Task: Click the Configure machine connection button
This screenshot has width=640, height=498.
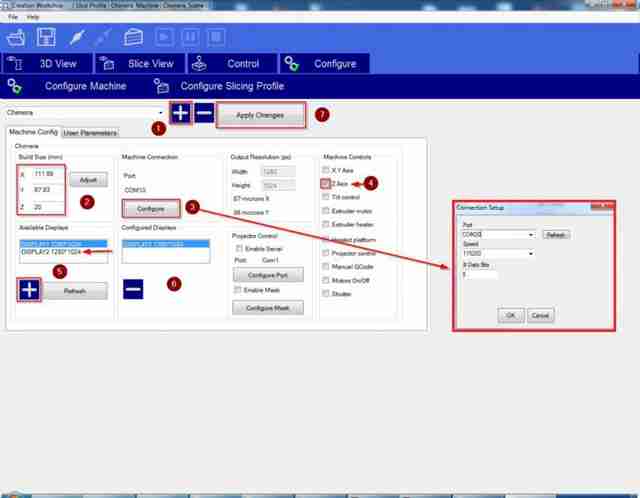Action: coord(151,209)
